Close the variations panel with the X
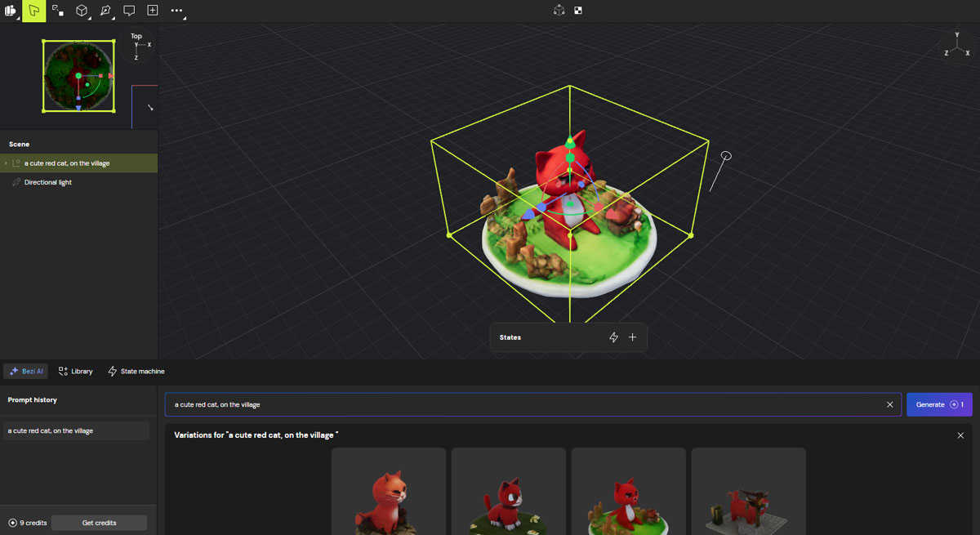 click(x=960, y=435)
